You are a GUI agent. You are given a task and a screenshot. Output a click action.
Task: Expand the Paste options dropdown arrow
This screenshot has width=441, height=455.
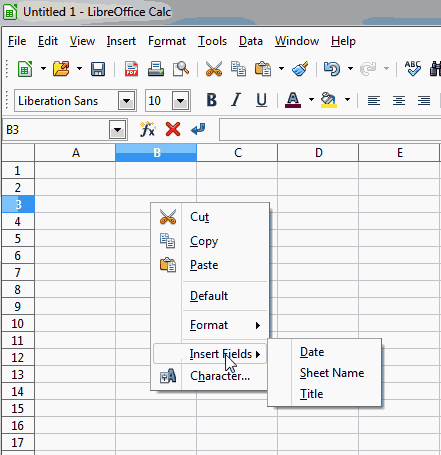281,69
